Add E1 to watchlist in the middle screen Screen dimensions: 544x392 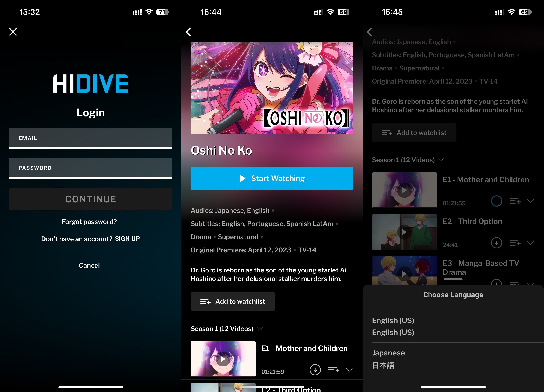(334, 370)
